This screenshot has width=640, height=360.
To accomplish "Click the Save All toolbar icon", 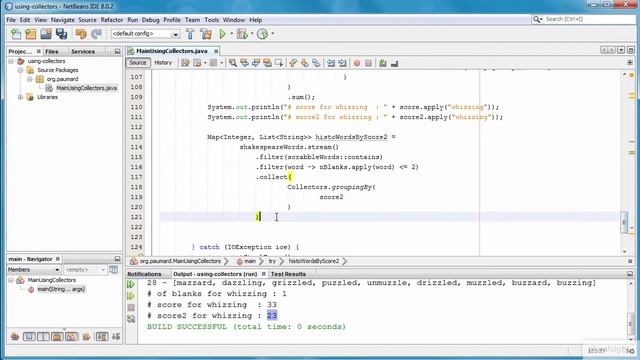I will [x=61, y=34].
